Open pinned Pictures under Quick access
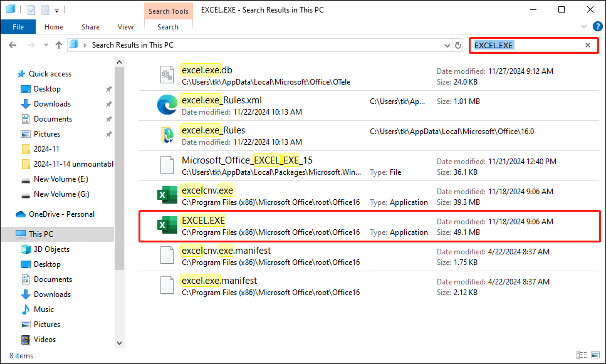The height and width of the screenshot is (364, 606). pyautogui.click(x=47, y=134)
